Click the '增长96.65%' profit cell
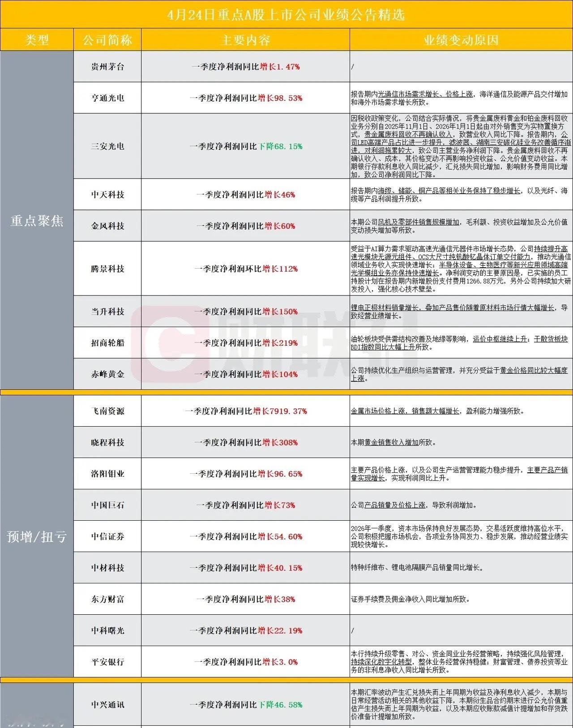The image size is (573, 728). pyautogui.click(x=245, y=474)
